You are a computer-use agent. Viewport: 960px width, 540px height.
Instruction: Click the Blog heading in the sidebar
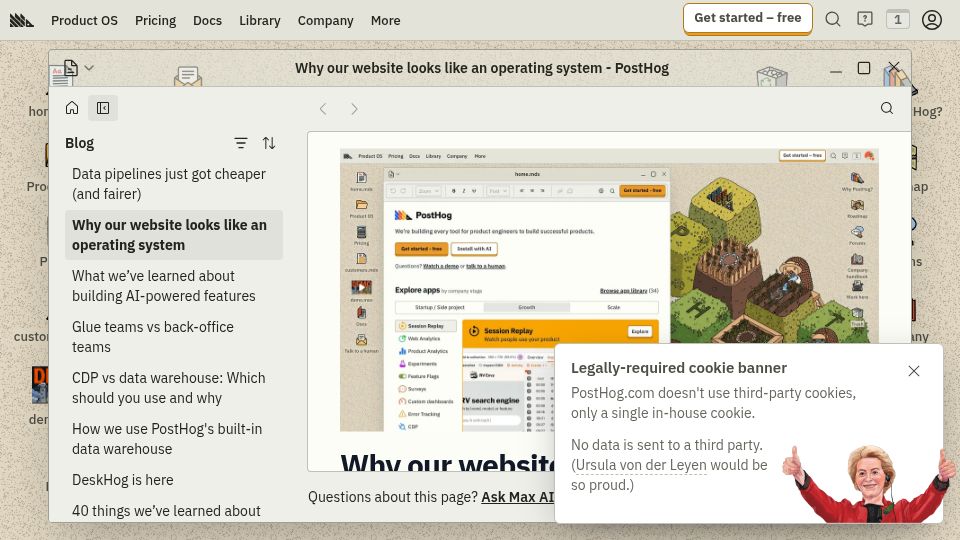point(80,143)
